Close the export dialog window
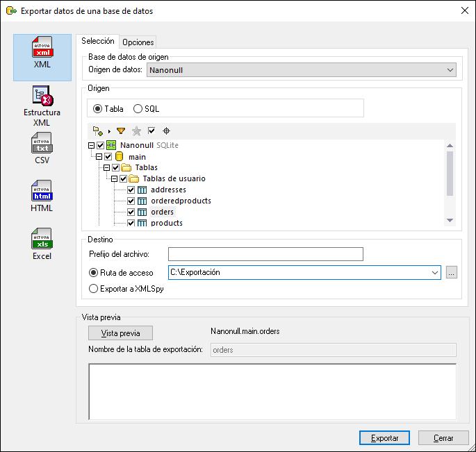This screenshot has height=452, width=476. pyautogui.click(x=464, y=10)
